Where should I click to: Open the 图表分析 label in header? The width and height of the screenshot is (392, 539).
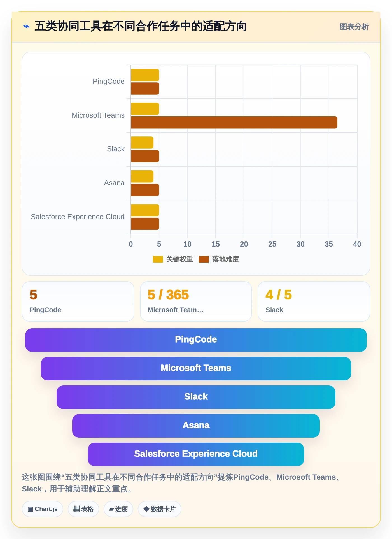coord(354,27)
